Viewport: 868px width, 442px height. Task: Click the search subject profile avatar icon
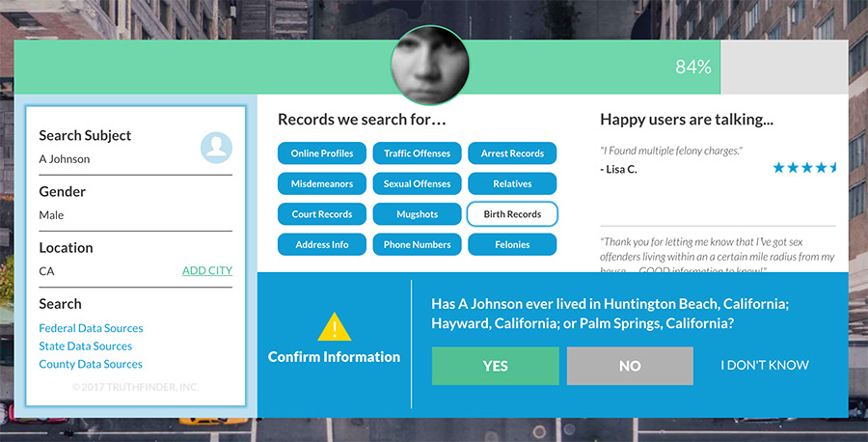coord(216,148)
